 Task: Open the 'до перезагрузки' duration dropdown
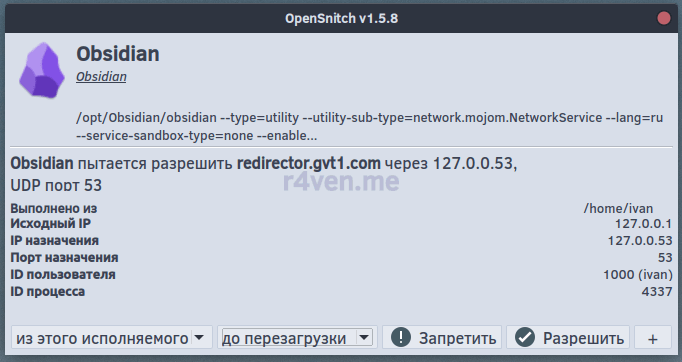[297, 337]
